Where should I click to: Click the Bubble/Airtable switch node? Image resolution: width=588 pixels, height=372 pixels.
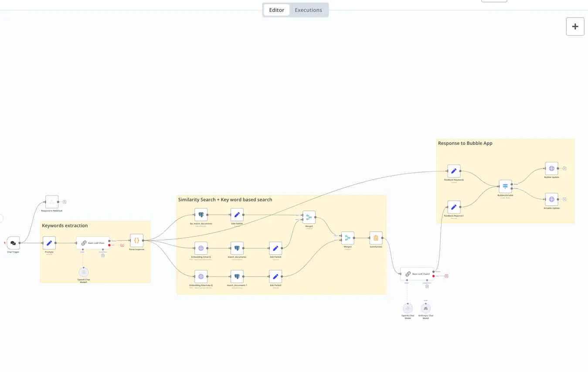505,186
